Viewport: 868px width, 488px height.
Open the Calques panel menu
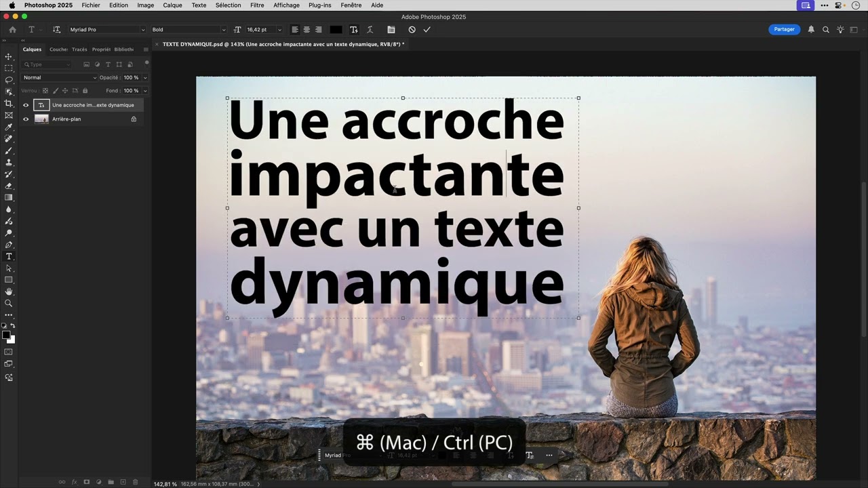146,49
